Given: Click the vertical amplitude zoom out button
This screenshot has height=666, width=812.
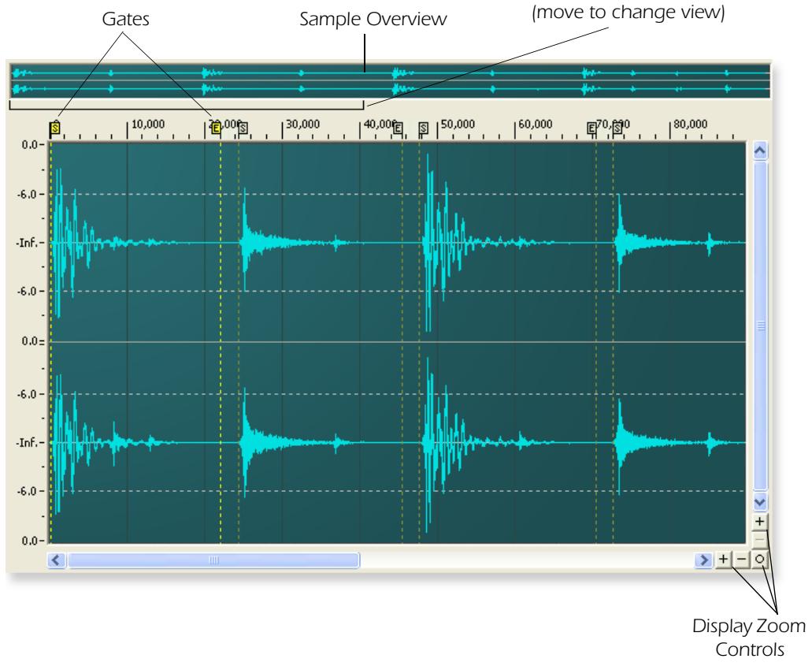Looking at the screenshot, I should pyautogui.click(x=759, y=540).
